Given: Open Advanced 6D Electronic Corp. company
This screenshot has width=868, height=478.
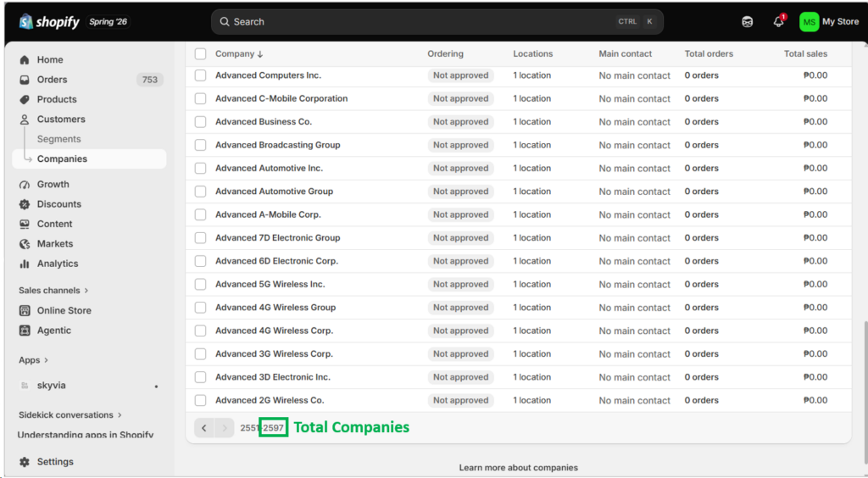Looking at the screenshot, I should pos(276,261).
